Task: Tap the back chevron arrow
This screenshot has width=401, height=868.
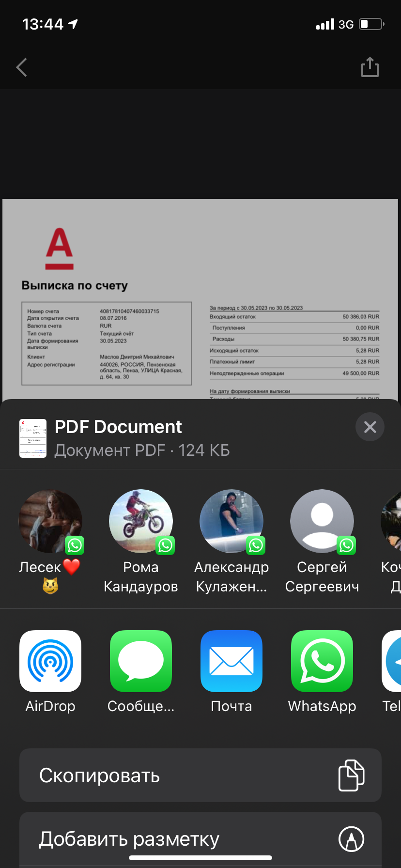Action: (22, 67)
